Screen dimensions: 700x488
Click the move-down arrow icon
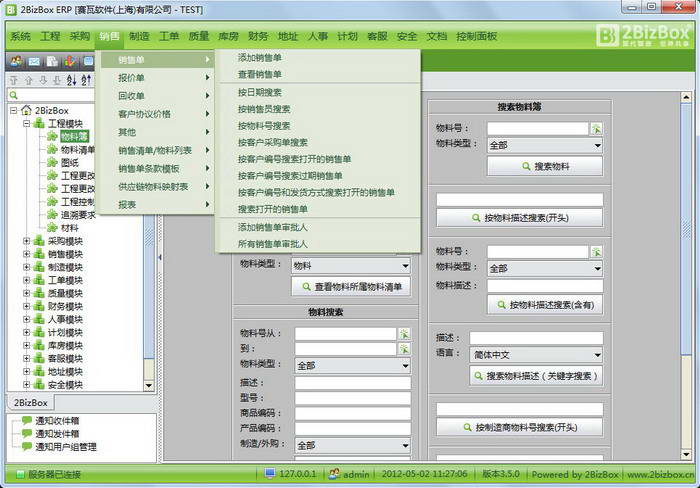[43, 80]
